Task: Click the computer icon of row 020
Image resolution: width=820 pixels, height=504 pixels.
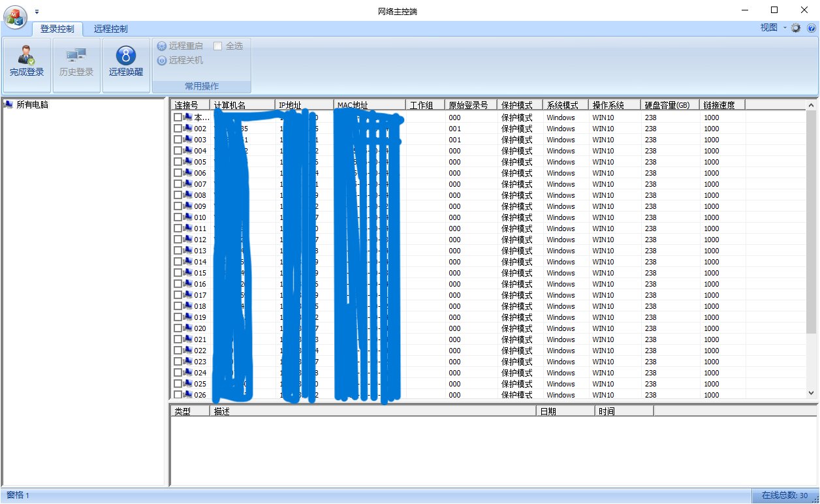Action: [x=188, y=328]
